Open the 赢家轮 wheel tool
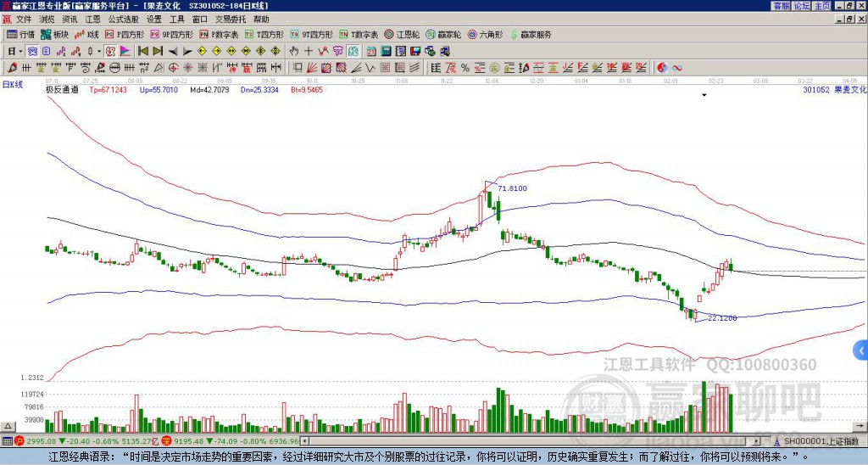 point(443,34)
